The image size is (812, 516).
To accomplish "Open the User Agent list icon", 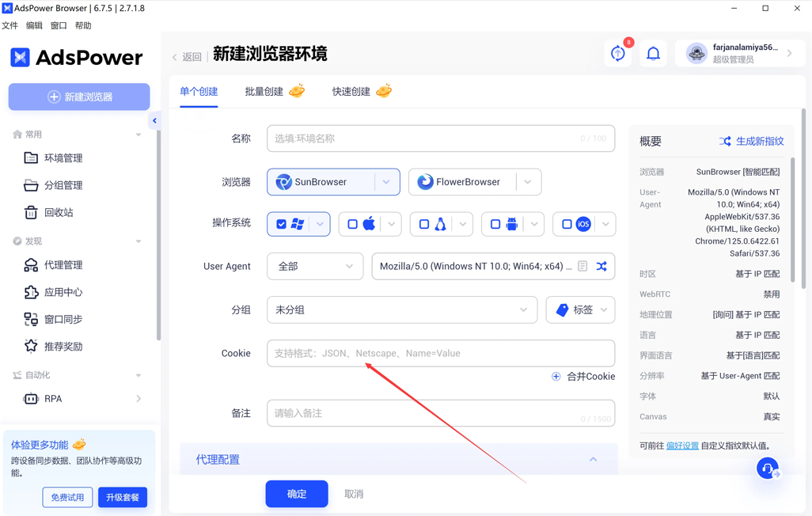I will [x=582, y=266].
